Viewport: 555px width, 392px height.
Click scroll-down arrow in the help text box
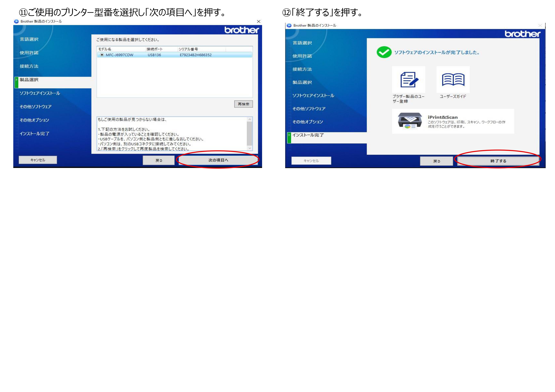[x=250, y=148]
